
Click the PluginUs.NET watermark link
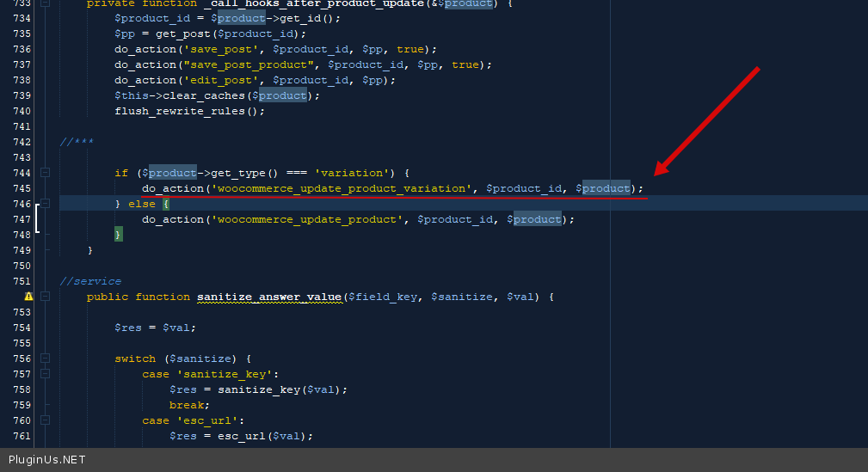point(47,460)
